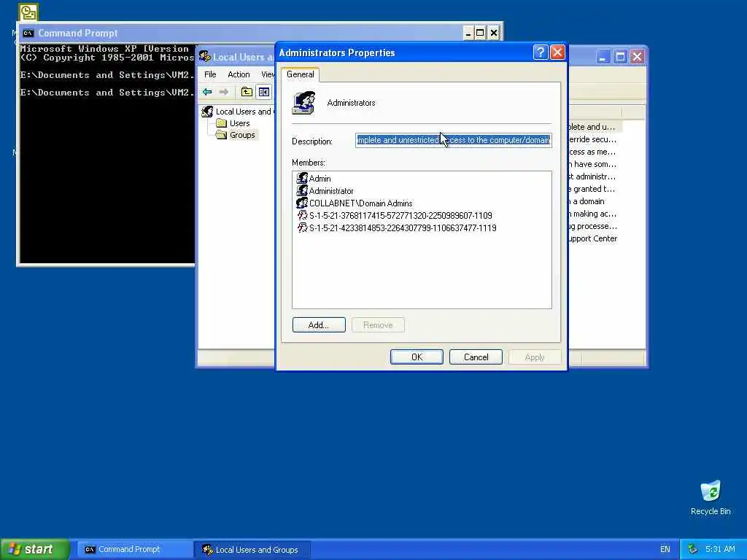747x560 pixels.
Task: Click the system tray icon beside the clock
Action: [693, 549]
